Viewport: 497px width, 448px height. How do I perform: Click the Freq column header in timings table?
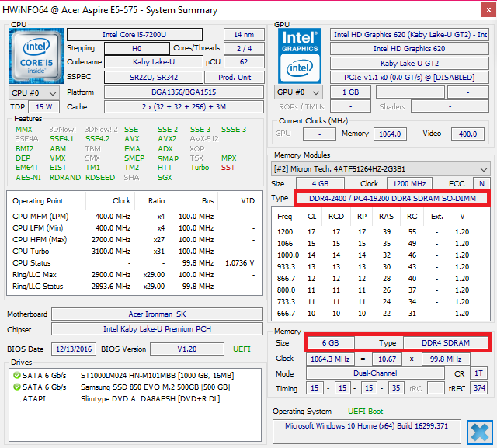pos(284,217)
